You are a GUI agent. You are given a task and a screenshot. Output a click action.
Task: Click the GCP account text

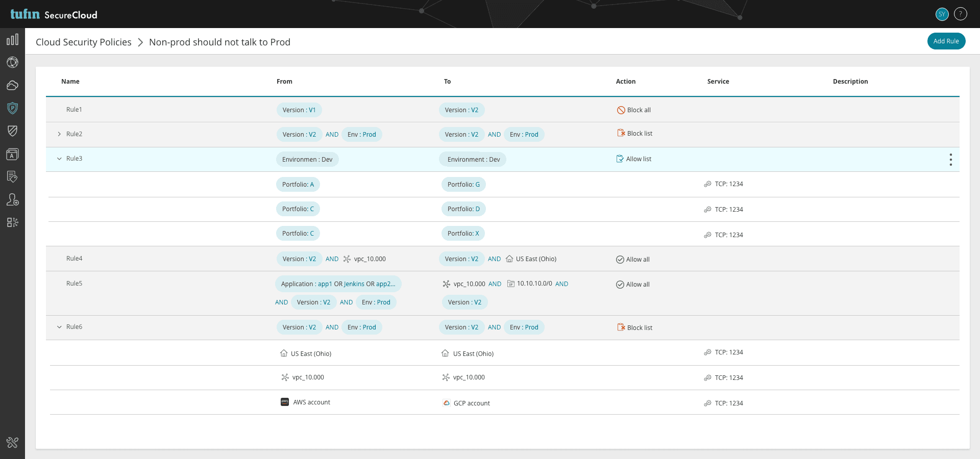472,403
